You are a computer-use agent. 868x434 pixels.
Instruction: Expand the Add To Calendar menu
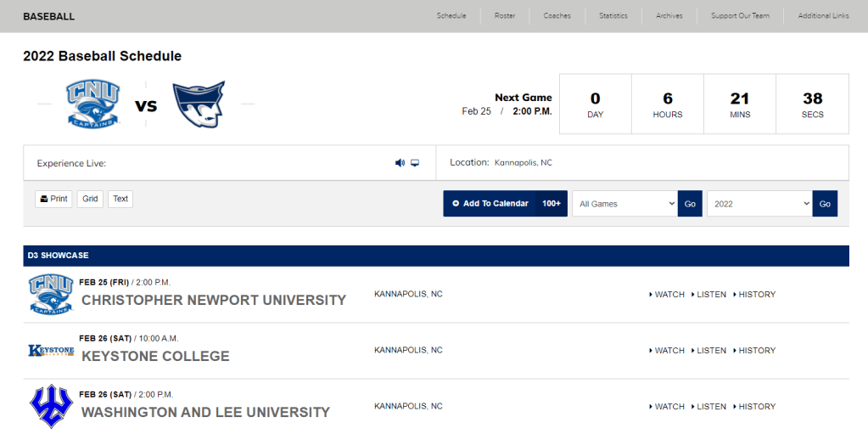point(505,204)
